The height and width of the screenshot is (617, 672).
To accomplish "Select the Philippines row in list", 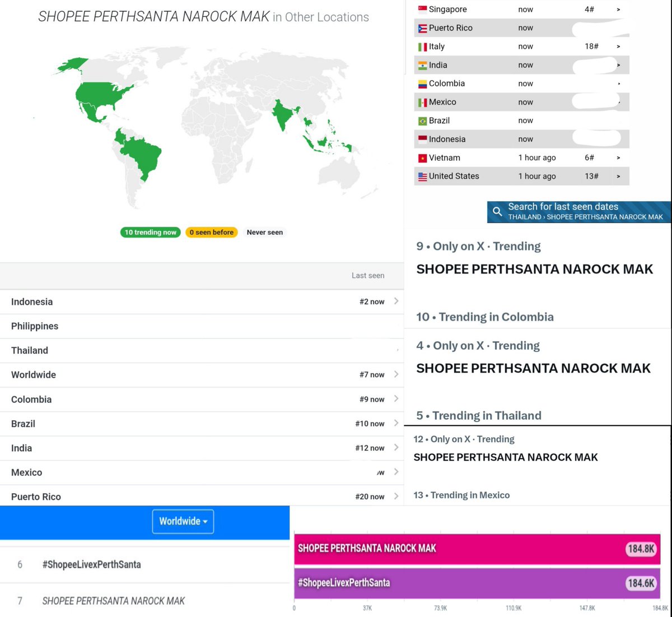I will click(x=202, y=326).
